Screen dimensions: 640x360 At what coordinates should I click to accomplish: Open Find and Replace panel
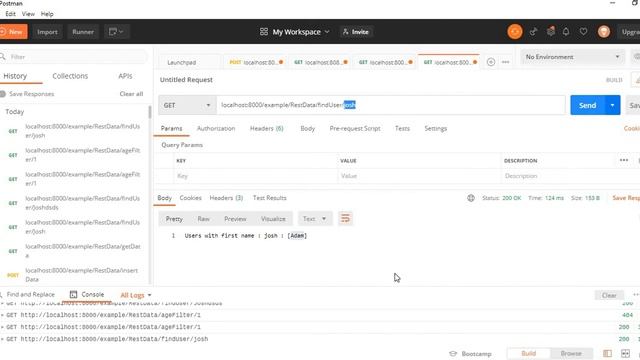[x=27, y=295]
